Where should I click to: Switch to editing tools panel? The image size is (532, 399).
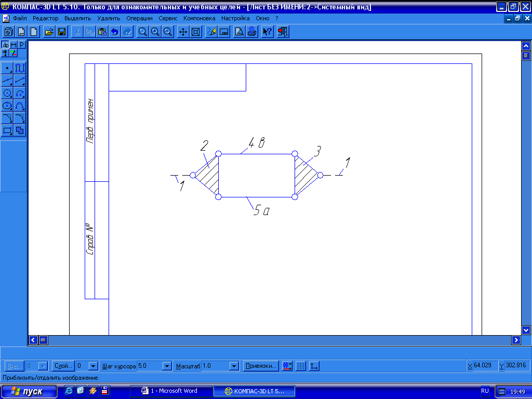tap(5, 53)
